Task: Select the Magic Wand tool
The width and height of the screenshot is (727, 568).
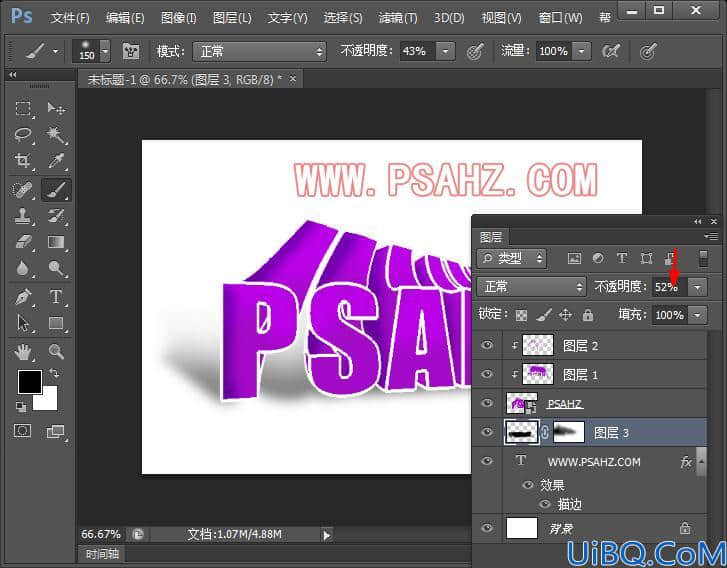Action: tap(56, 135)
